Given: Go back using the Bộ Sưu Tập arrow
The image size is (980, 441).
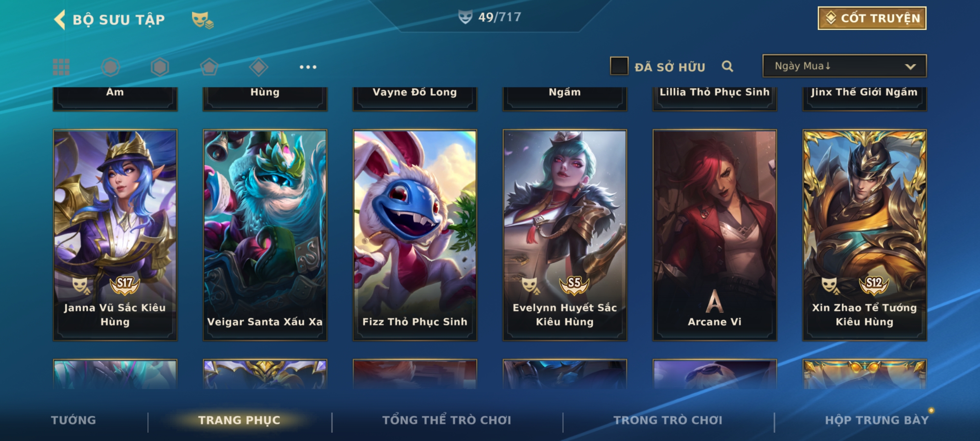Looking at the screenshot, I should tap(60, 20).
